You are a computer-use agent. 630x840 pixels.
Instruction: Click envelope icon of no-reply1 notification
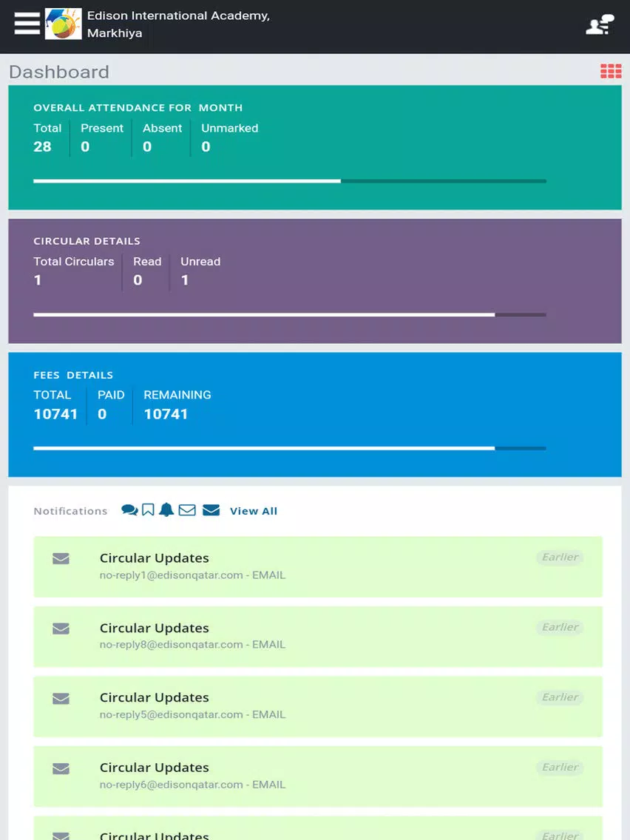point(61,559)
